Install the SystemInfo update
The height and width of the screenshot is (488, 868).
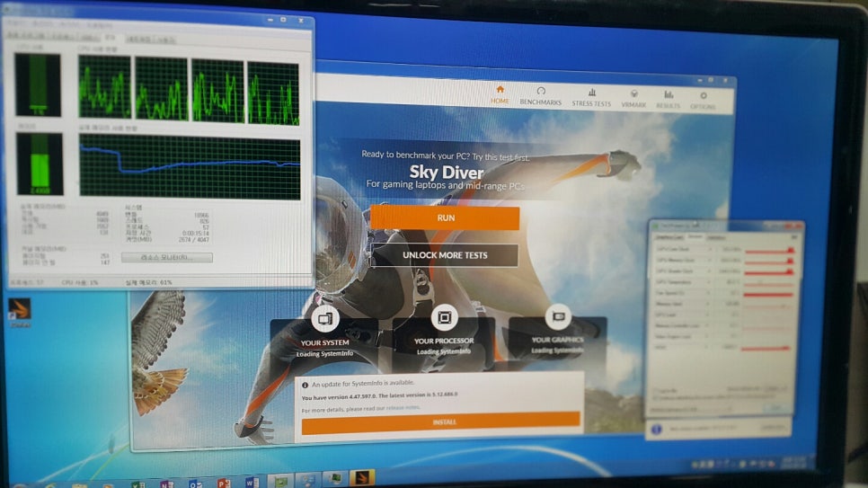tap(440, 422)
